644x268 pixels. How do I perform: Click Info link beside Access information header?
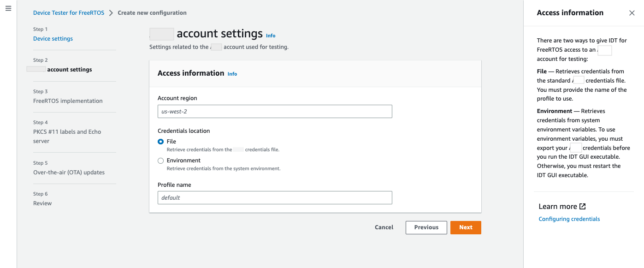(232, 74)
